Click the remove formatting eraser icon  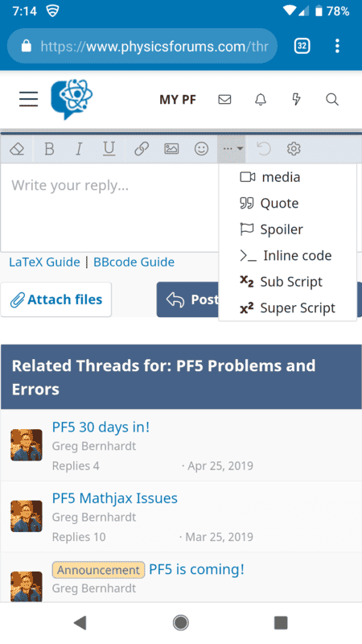point(17,149)
